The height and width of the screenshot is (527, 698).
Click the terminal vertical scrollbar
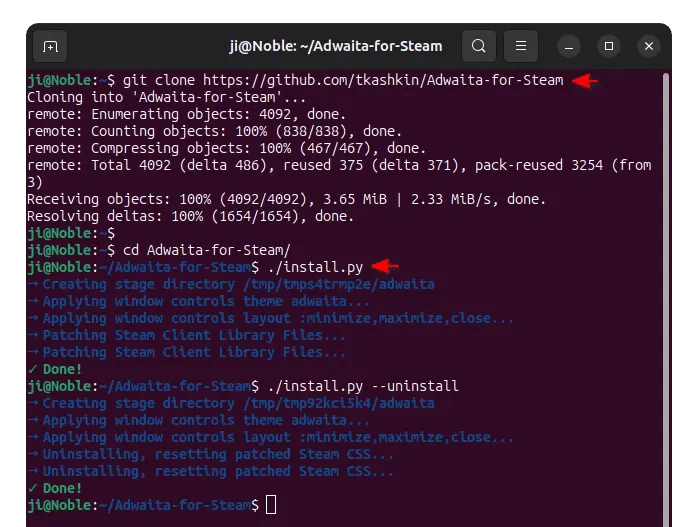666,298
